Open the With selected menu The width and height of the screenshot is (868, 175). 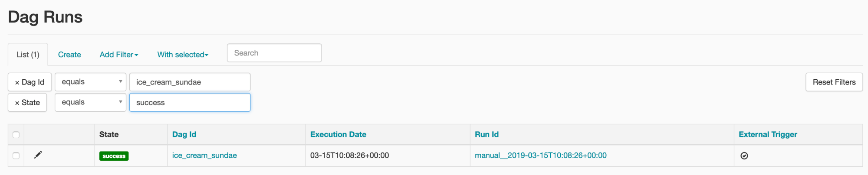183,55
